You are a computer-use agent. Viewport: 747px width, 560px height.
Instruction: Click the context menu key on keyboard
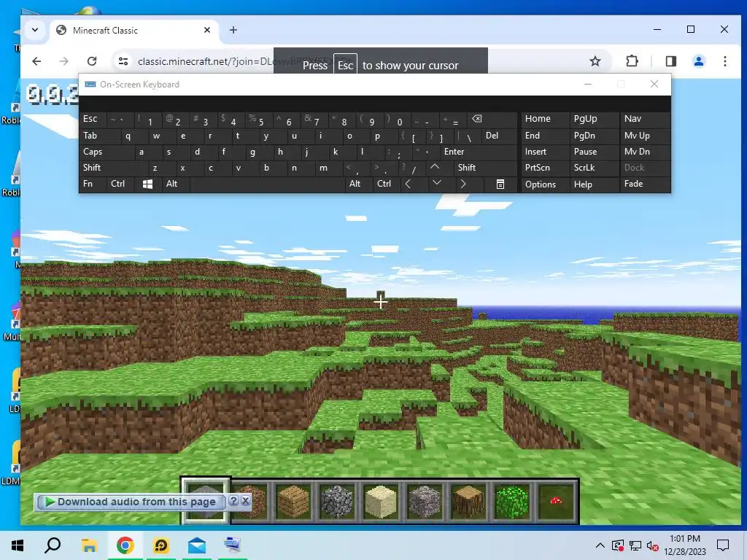click(x=500, y=184)
